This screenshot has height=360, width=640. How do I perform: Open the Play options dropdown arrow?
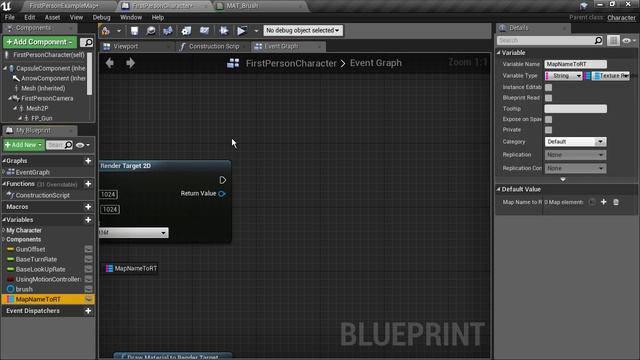click(x=256, y=31)
